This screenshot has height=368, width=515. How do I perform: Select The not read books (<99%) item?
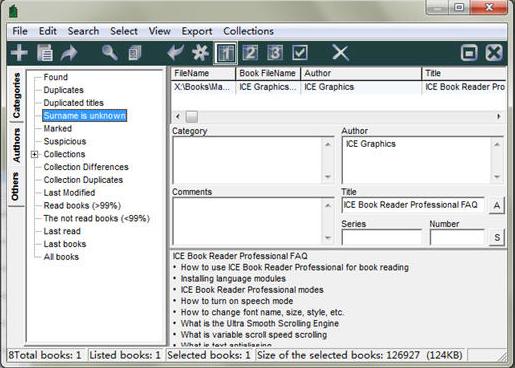[96, 218]
